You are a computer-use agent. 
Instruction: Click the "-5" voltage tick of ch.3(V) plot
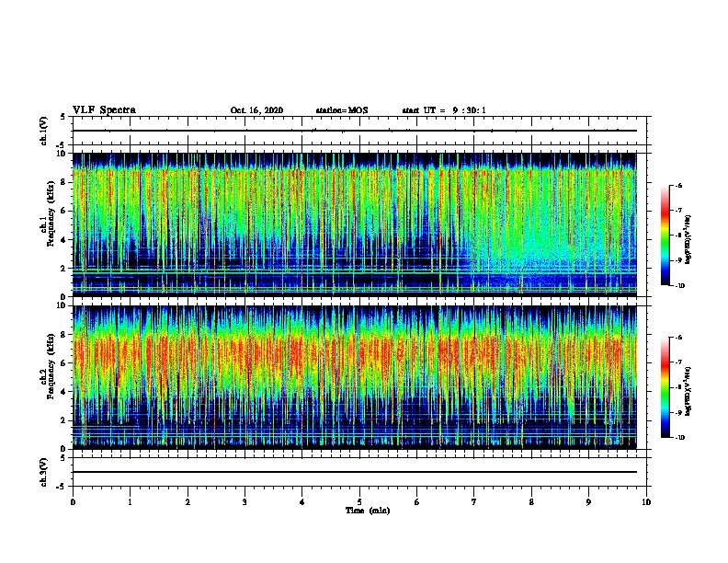click(62, 487)
